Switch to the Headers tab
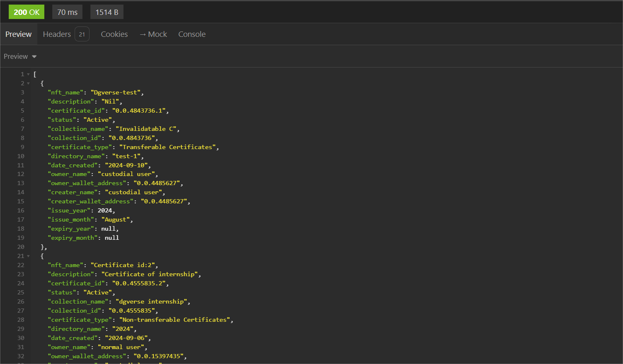Screen dimensions: 623x364 tap(57, 34)
